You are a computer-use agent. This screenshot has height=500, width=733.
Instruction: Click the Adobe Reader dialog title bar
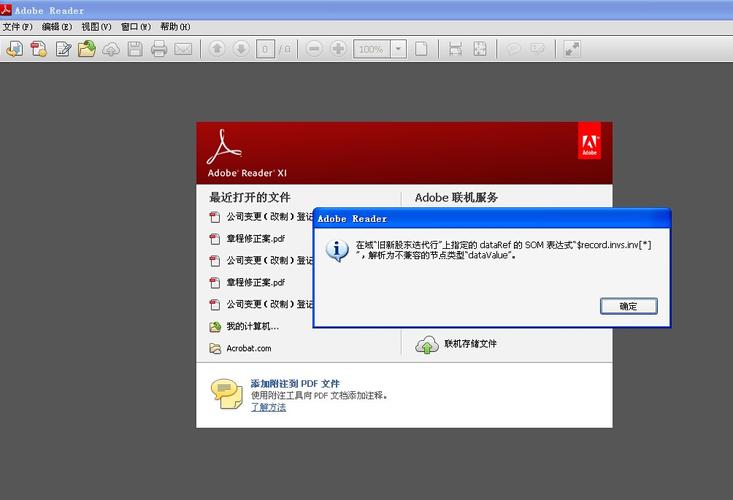click(492, 219)
